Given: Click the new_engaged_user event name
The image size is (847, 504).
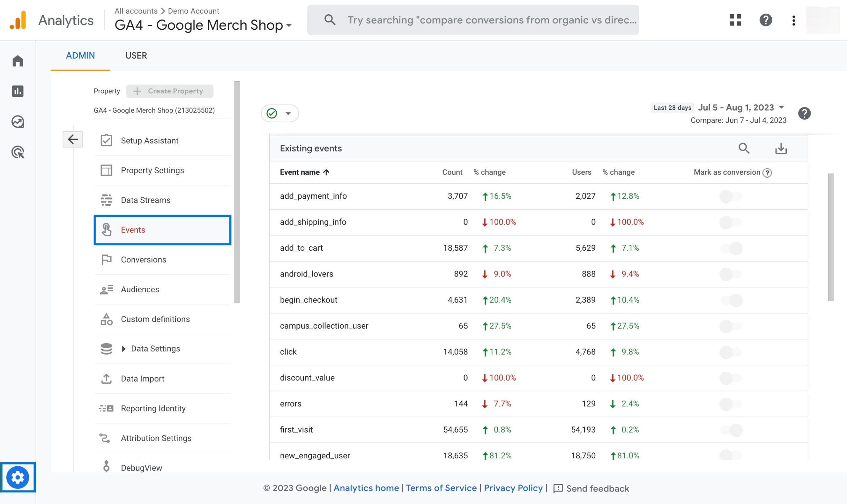Looking at the screenshot, I should [315, 455].
